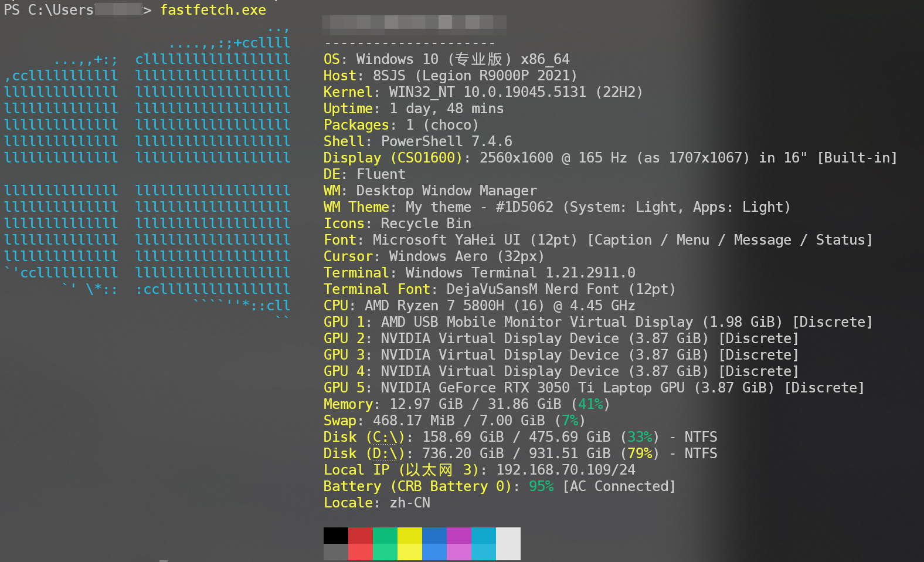This screenshot has width=924, height=562.
Task: Click the 'Terminal Font: DejaVuSansM Nerd Font' line
Action: (x=500, y=289)
